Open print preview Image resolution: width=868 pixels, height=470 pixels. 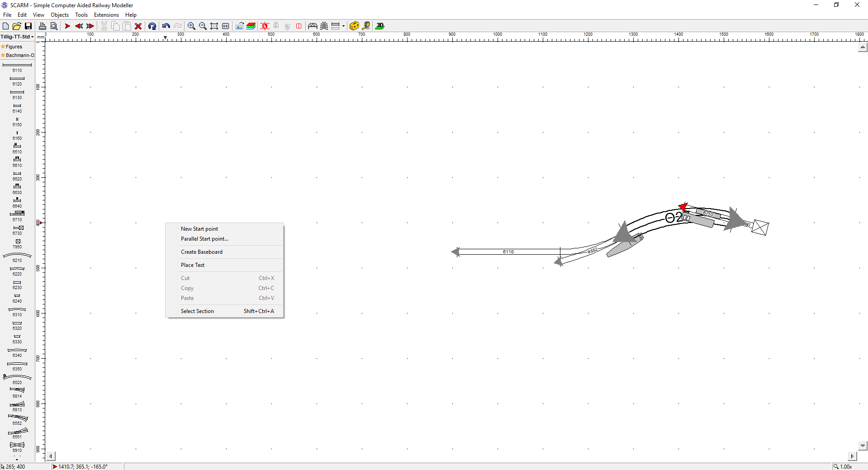tap(54, 26)
